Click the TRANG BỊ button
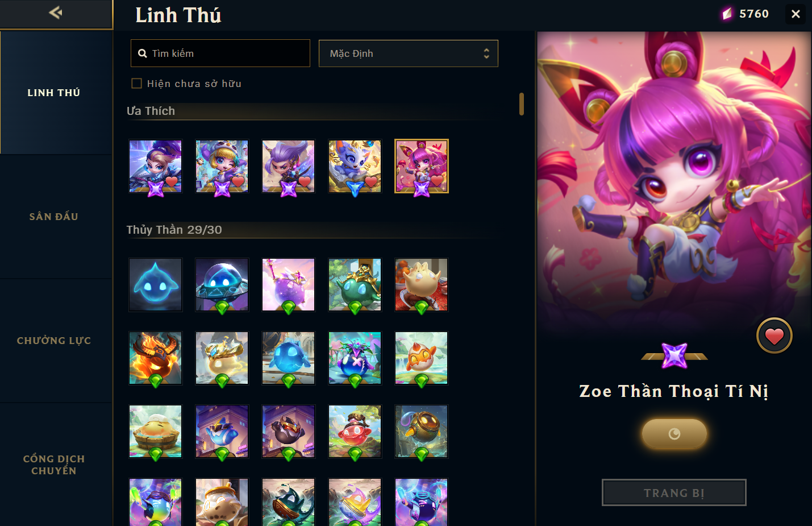Viewport: 812px width, 526px height. point(674,492)
